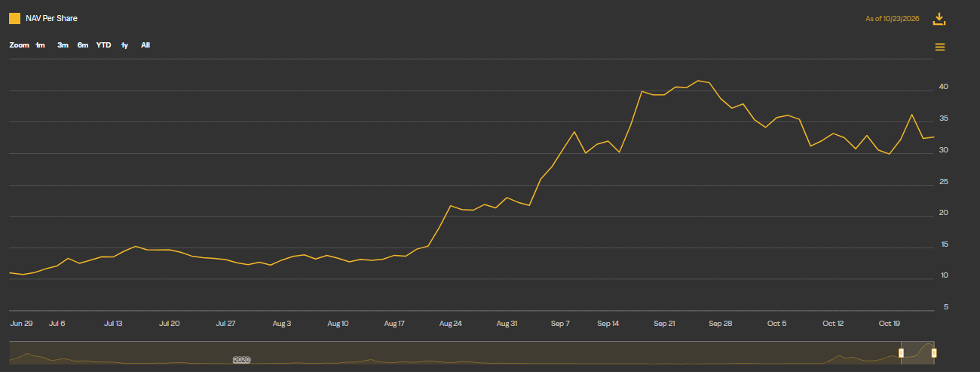
Task: Show All data in zoom range
Action: point(145,45)
